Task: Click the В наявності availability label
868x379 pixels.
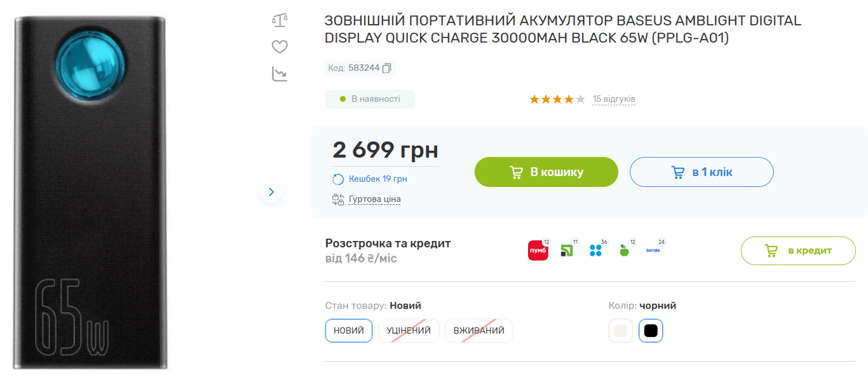Action: pyautogui.click(x=370, y=99)
